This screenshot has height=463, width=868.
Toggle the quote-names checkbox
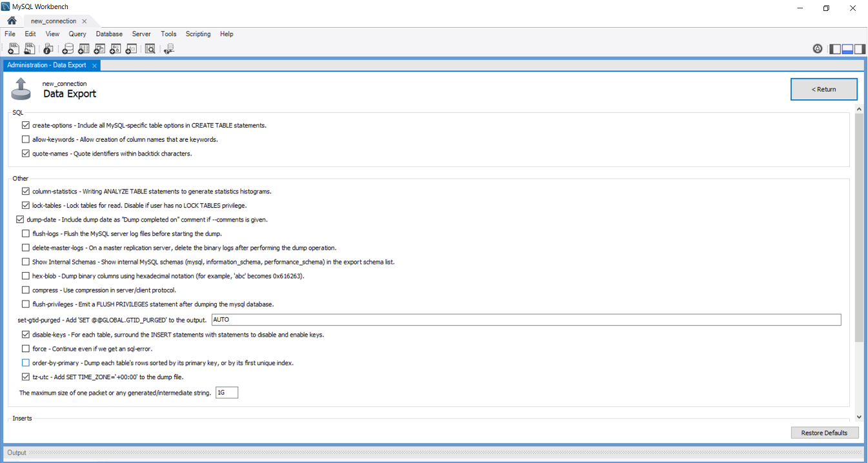26,153
